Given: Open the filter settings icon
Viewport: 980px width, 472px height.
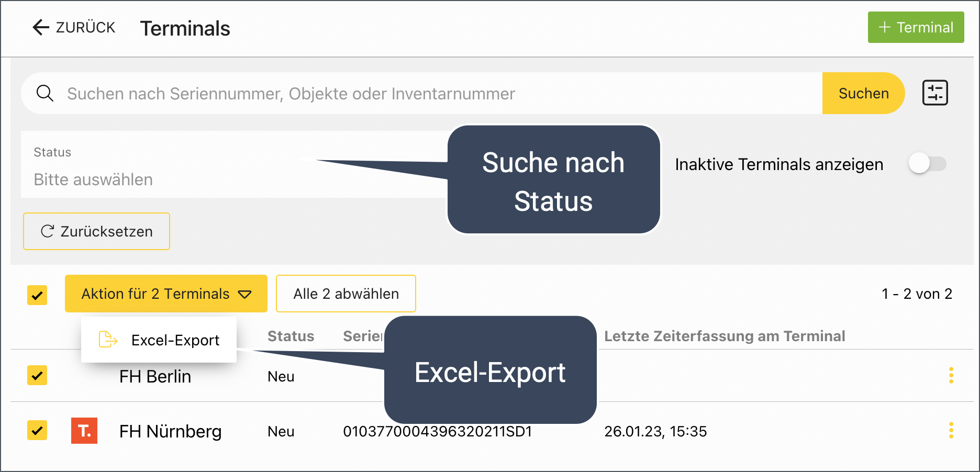Looking at the screenshot, I should click(x=934, y=93).
